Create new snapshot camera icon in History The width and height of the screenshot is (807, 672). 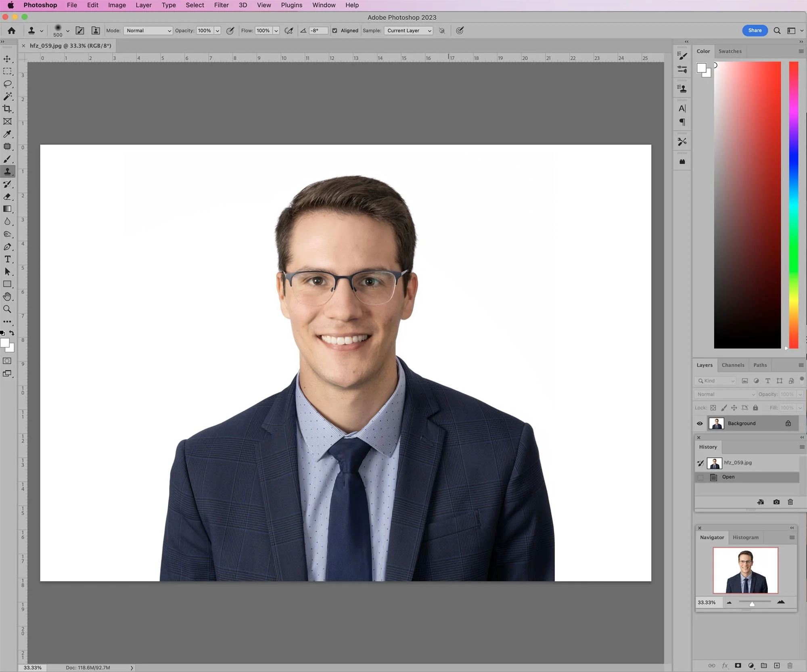(776, 502)
